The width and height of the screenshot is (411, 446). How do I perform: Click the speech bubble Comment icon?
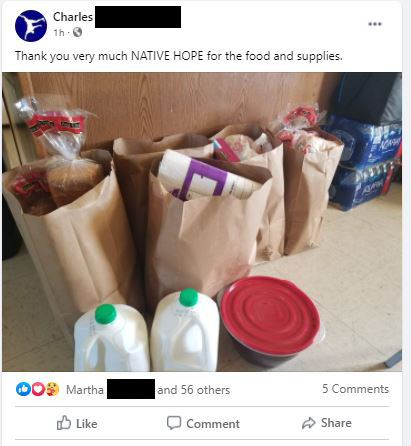click(174, 423)
